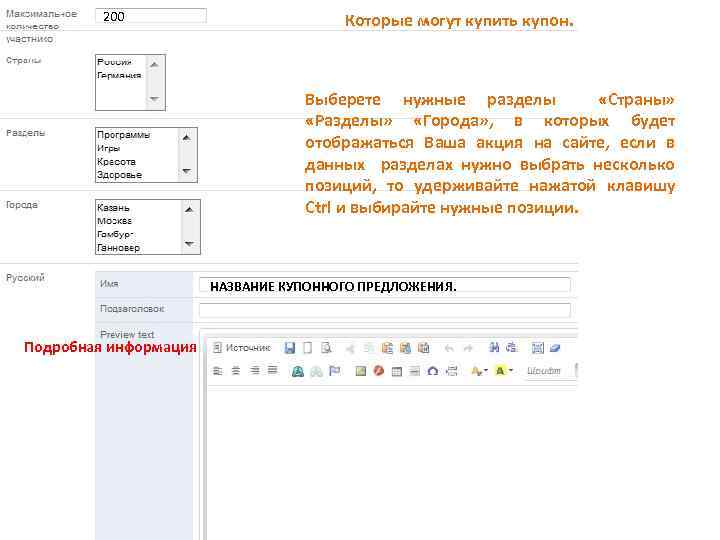
Task: Open the Text Color dropdown
Action: click(x=479, y=371)
